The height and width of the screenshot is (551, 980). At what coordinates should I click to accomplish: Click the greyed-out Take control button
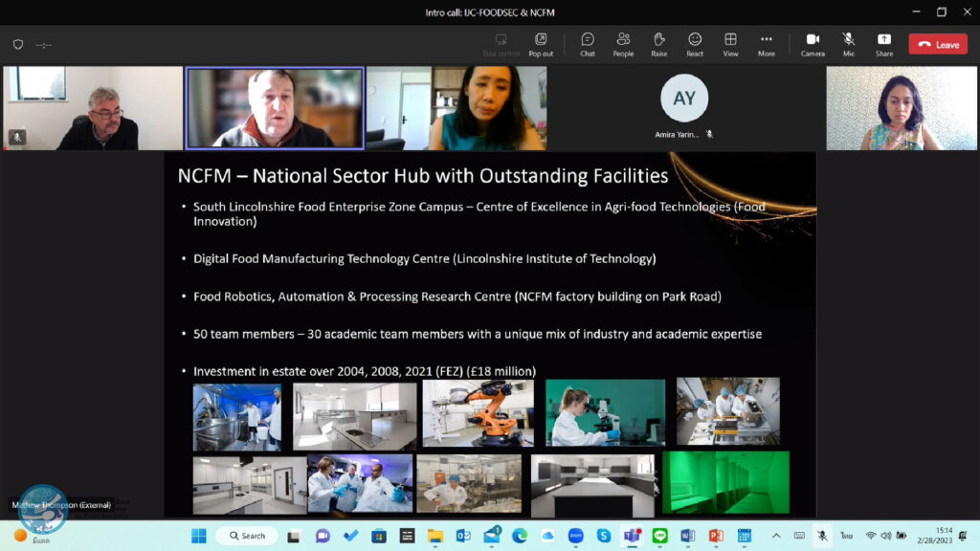tap(501, 45)
